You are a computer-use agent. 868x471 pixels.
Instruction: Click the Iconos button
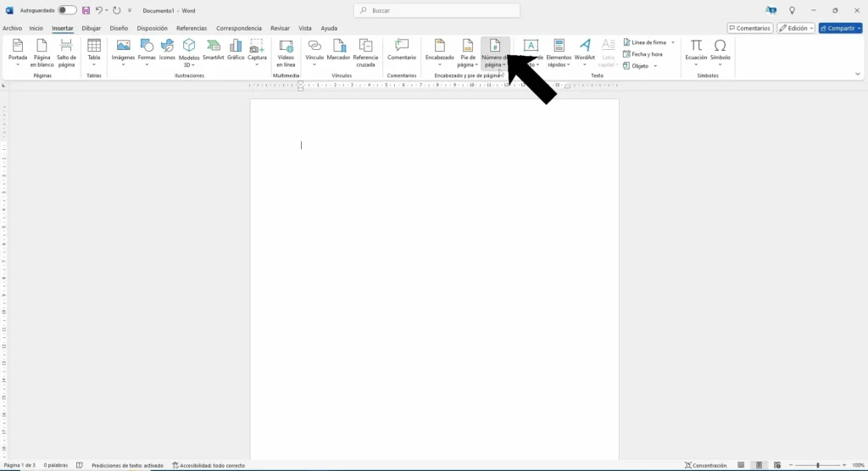click(167, 50)
